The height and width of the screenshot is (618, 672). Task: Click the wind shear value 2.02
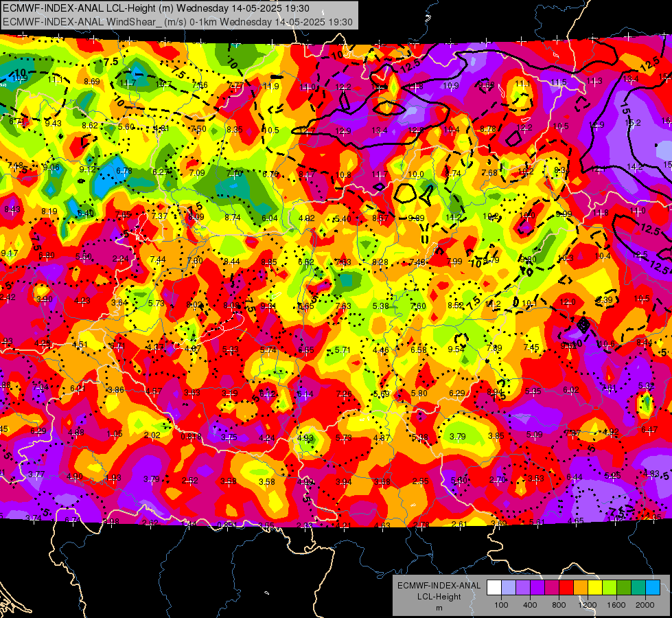tap(152, 435)
